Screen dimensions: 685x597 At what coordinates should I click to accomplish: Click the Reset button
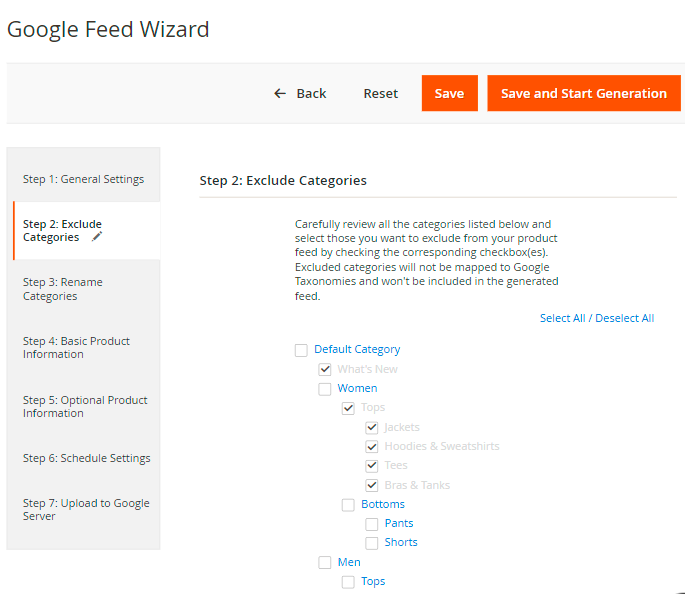380,94
